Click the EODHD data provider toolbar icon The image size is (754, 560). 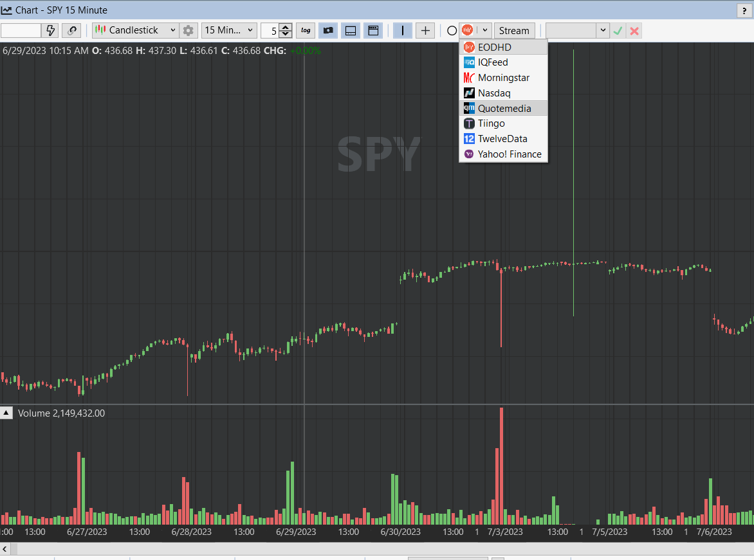point(468,30)
